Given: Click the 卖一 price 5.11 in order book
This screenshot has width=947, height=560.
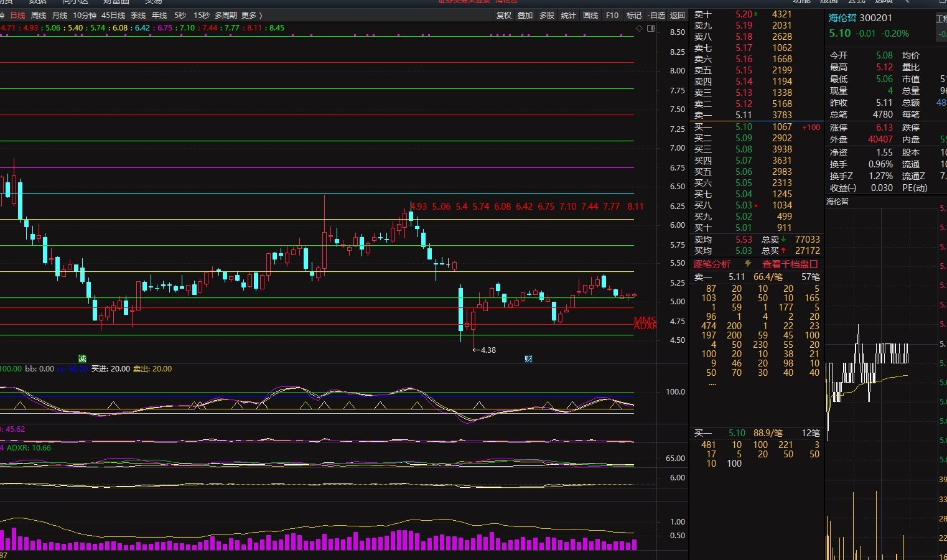Looking at the screenshot, I should click(744, 115).
